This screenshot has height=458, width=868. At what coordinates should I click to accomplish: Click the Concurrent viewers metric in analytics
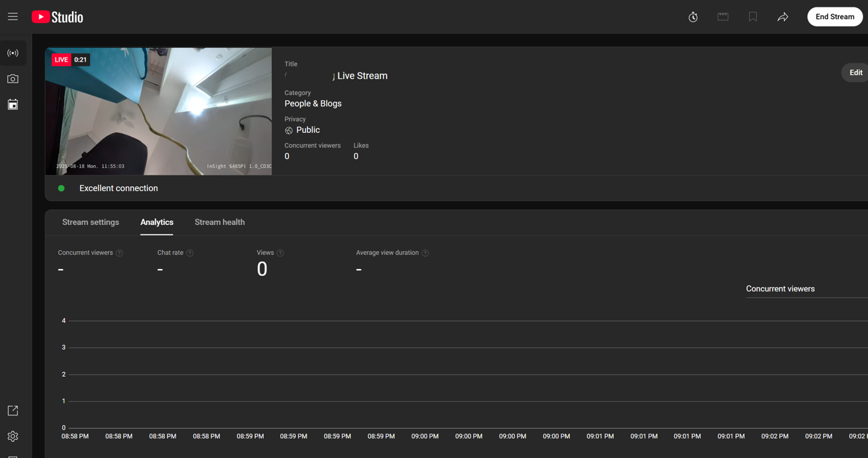90,263
